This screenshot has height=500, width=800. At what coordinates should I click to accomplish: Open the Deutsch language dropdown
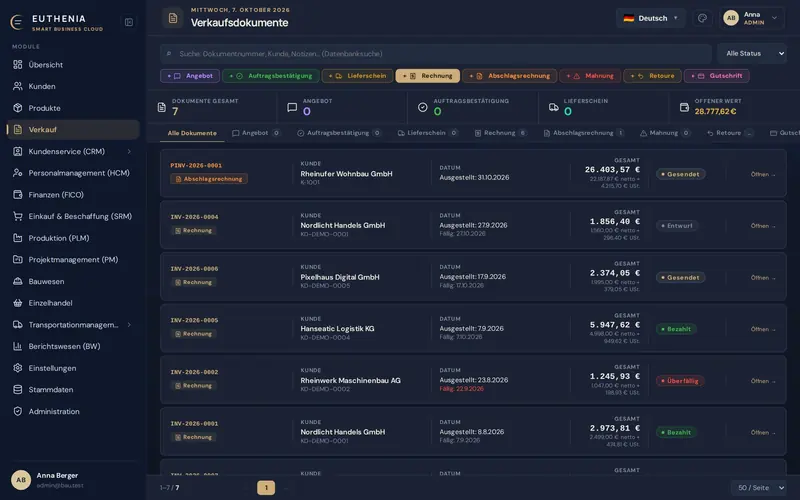(x=651, y=18)
